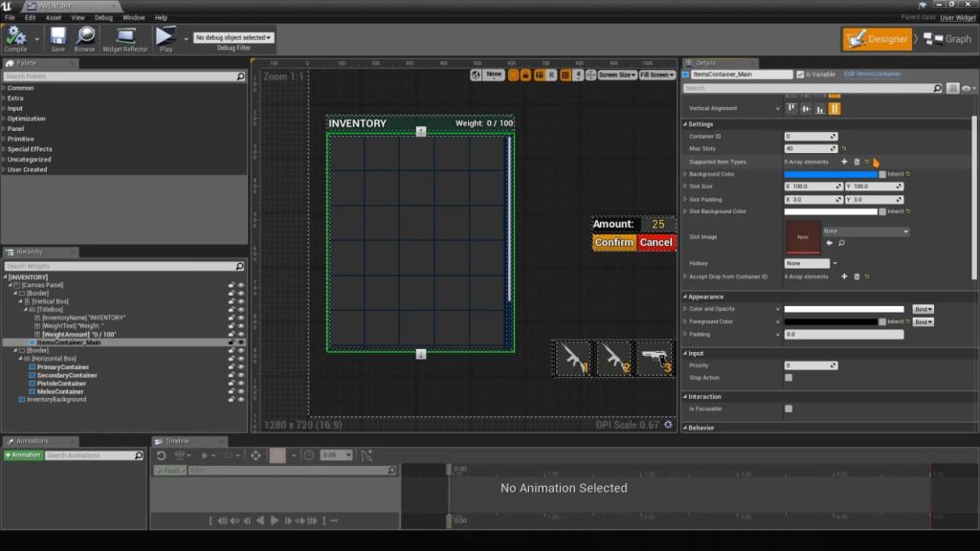Expand the Common palette category

pos(20,88)
